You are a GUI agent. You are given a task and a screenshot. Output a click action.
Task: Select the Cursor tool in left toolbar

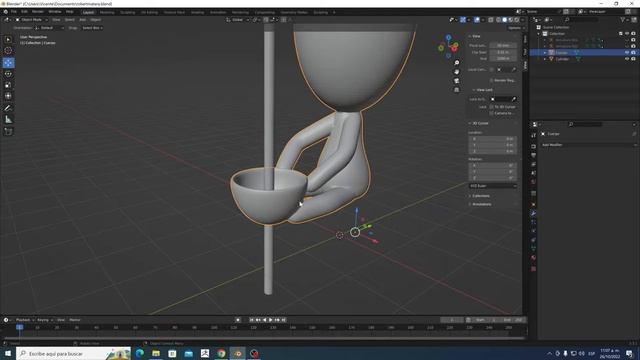coord(8,51)
